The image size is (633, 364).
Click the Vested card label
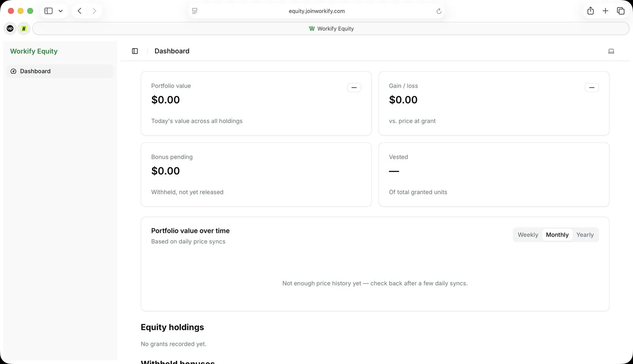(398, 157)
